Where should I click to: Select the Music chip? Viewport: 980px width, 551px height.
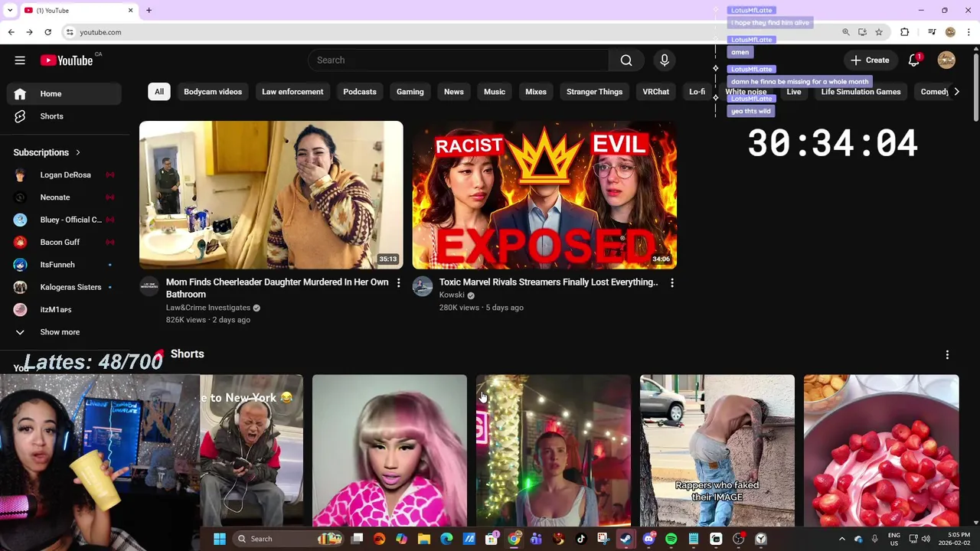(x=495, y=92)
